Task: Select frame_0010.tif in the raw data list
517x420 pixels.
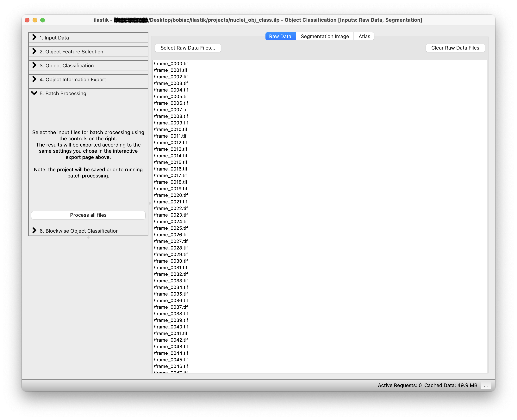Action: point(171,129)
